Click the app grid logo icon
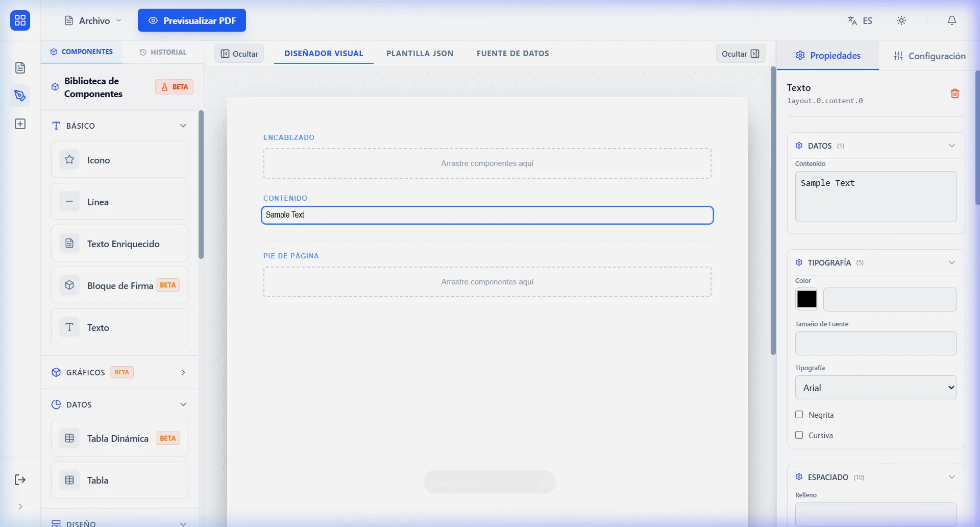Image resolution: width=980 pixels, height=527 pixels. tap(20, 20)
